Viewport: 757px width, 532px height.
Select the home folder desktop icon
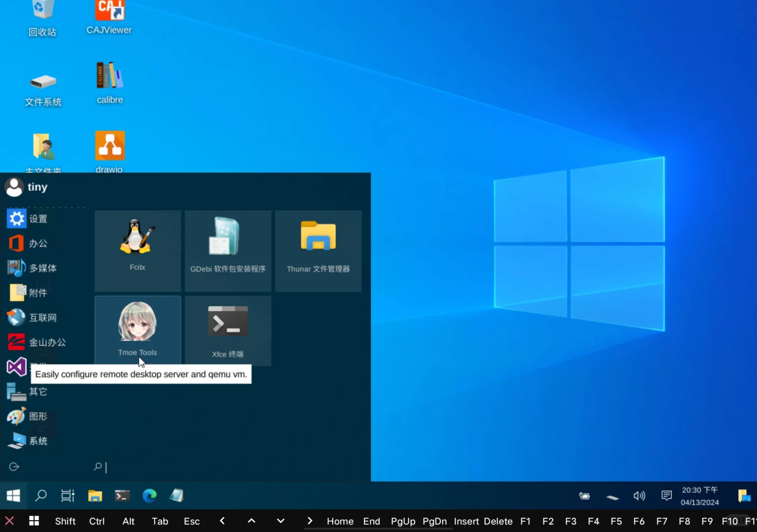coord(43,152)
